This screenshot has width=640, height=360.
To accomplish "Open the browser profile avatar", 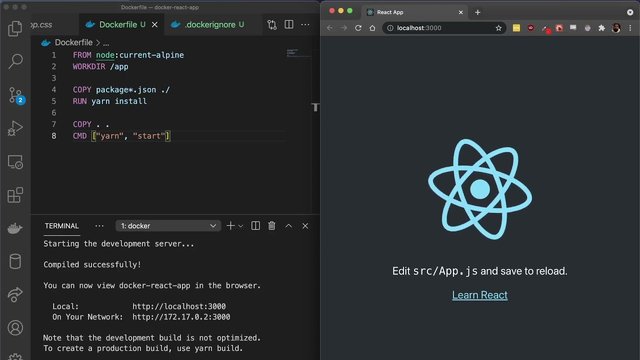I will tap(616, 28).
